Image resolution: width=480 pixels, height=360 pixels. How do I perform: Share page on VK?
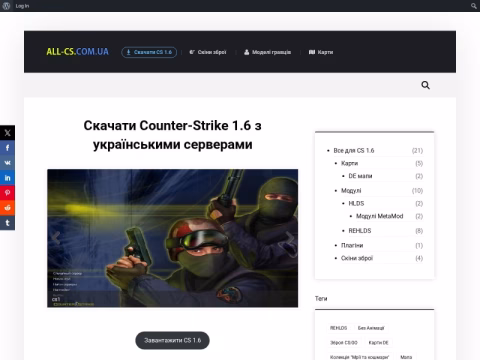(x=7, y=163)
